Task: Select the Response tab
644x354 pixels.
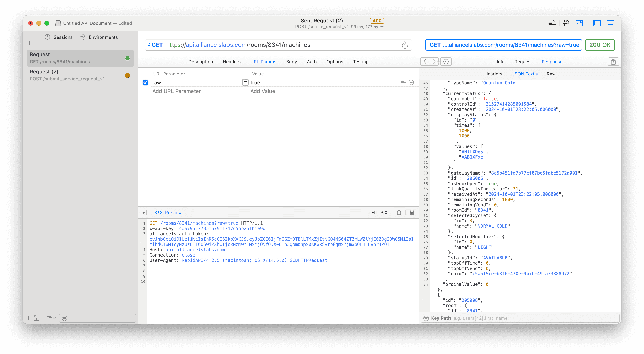Action: click(x=552, y=62)
